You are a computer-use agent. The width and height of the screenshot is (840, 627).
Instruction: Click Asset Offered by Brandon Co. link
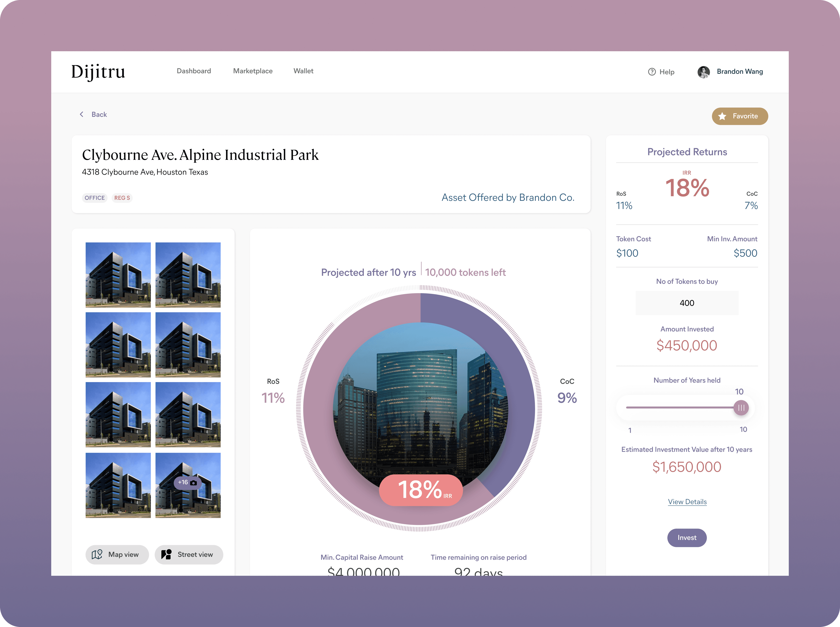[x=508, y=197]
